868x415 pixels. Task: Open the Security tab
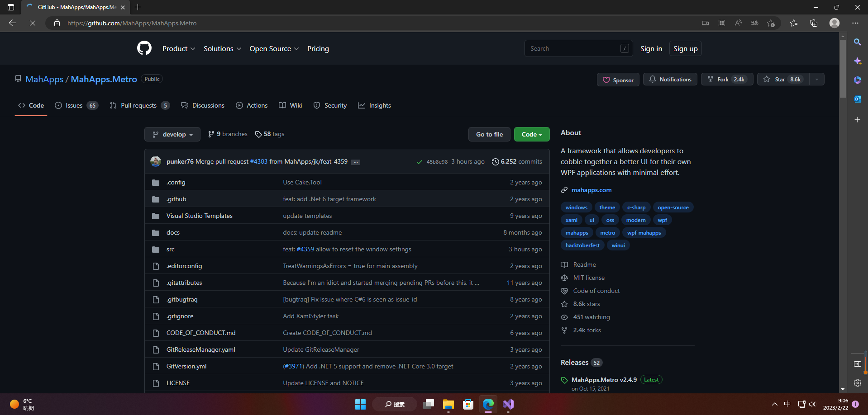point(330,105)
